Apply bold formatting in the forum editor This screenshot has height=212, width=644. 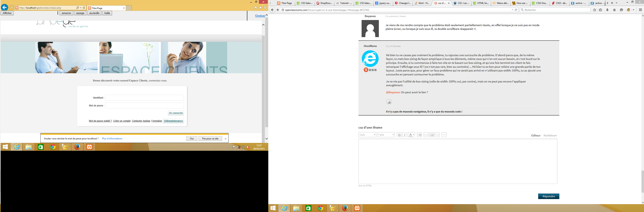[x=399, y=135]
